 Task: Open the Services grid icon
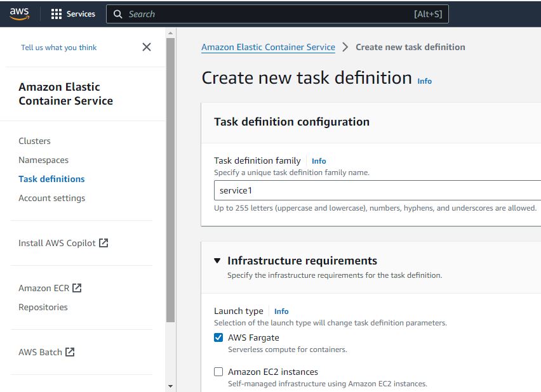click(57, 14)
